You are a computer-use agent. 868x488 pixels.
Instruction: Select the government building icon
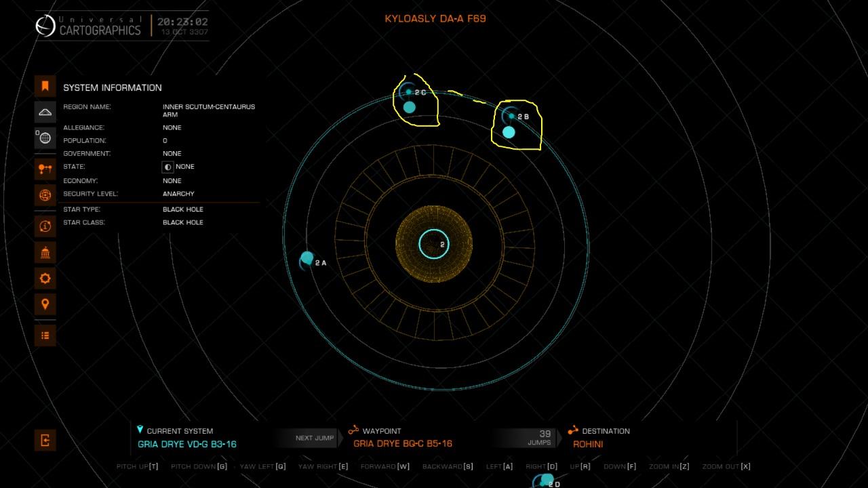pyautogui.click(x=45, y=253)
